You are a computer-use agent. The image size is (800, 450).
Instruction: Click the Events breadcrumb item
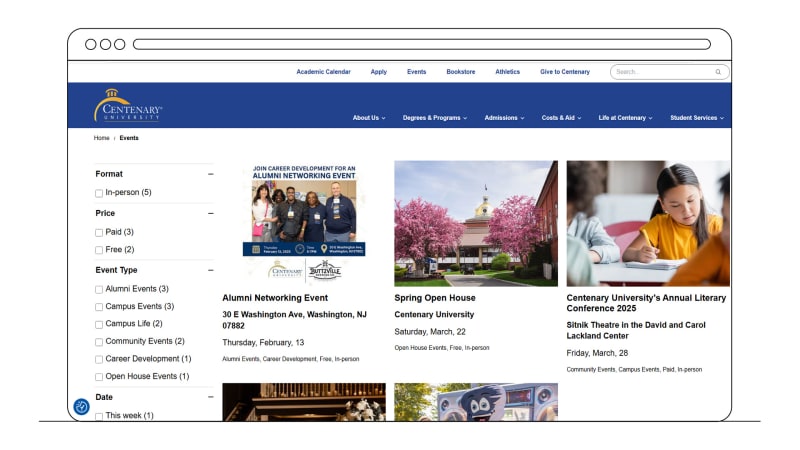tap(129, 138)
